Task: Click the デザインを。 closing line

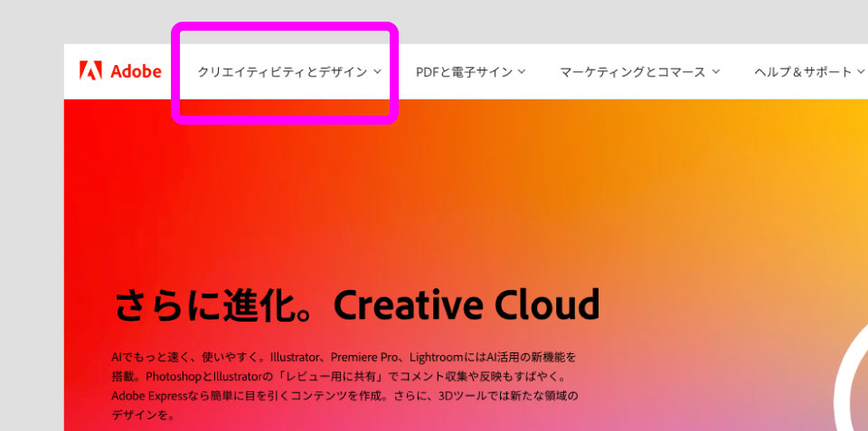Action: tap(143, 415)
